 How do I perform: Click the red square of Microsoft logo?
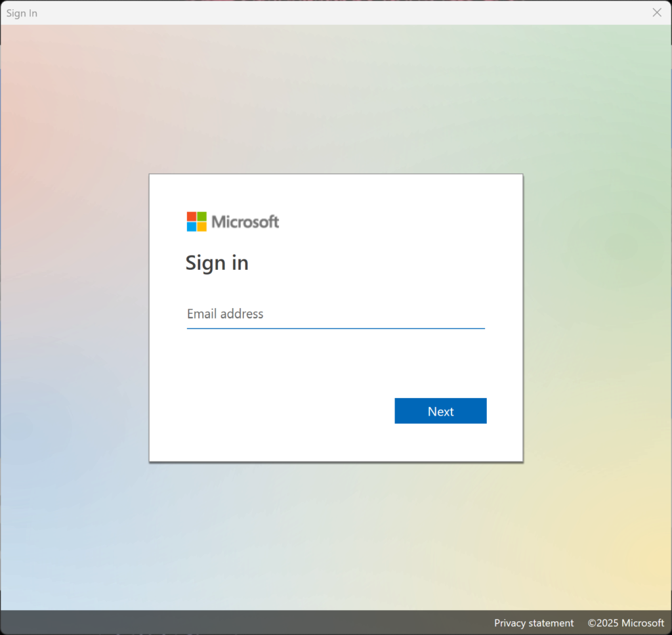tap(192, 217)
